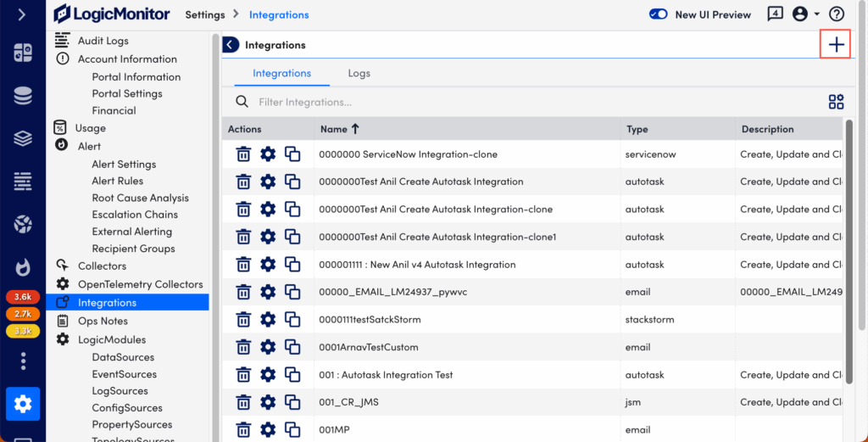Click the plus icon to add integration
This screenshot has width=868, height=442.
(836, 45)
